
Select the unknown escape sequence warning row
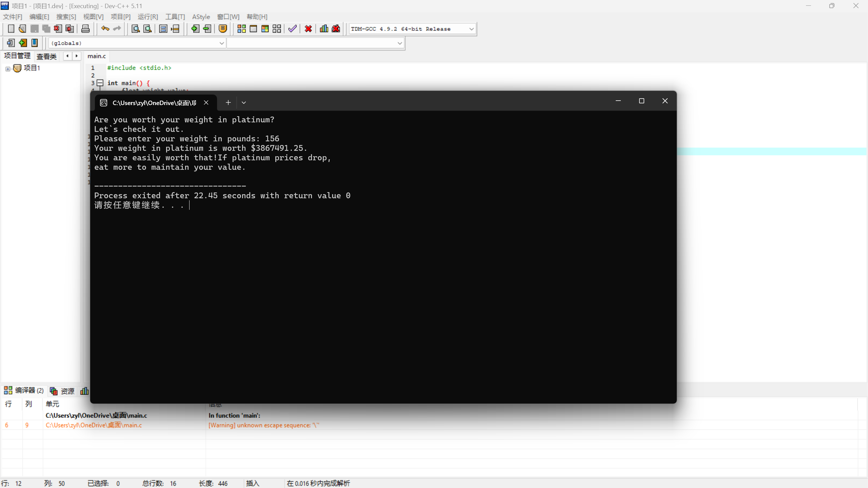[x=263, y=425]
